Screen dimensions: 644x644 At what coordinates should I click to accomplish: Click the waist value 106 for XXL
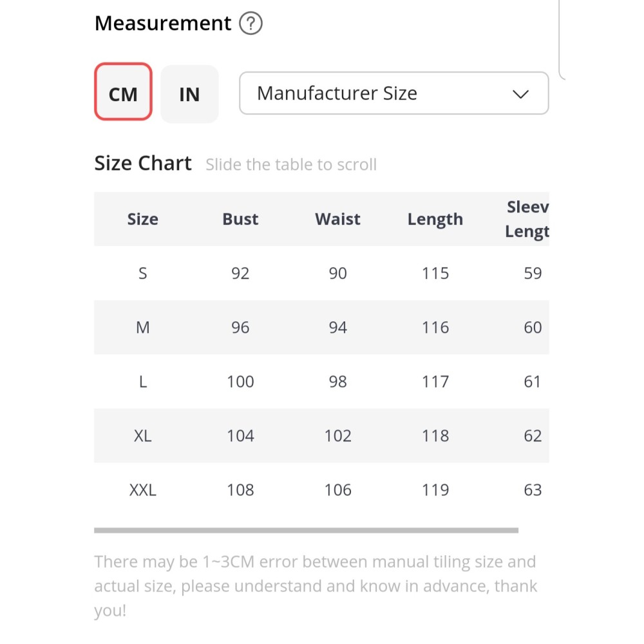[337, 490]
